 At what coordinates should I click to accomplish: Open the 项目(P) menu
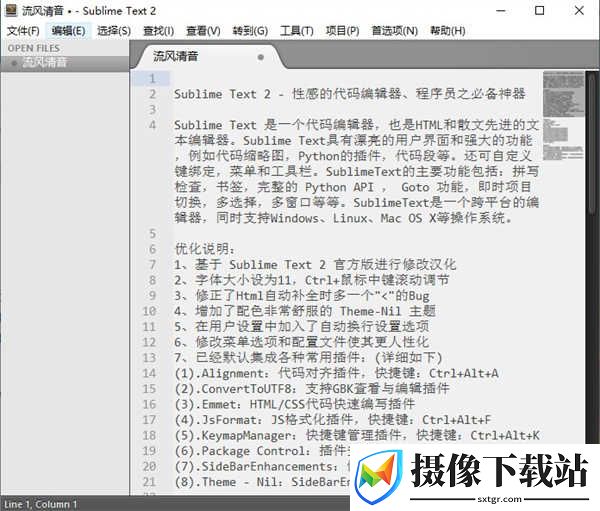342,31
